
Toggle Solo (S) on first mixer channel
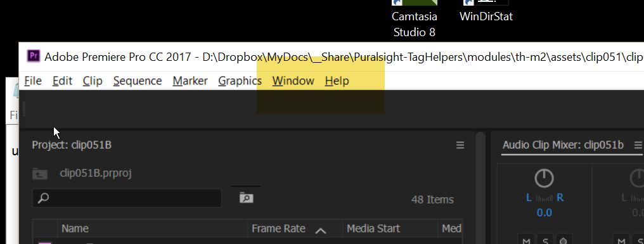tap(545, 240)
